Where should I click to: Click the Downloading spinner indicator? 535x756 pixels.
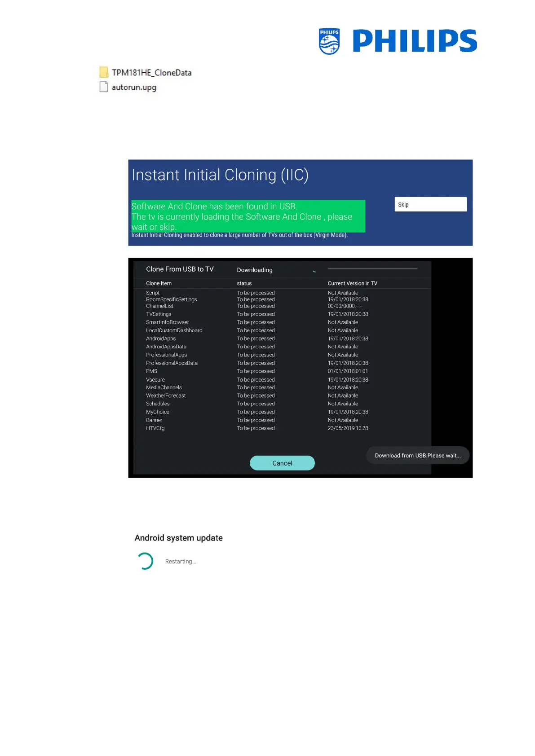(x=314, y=271)
